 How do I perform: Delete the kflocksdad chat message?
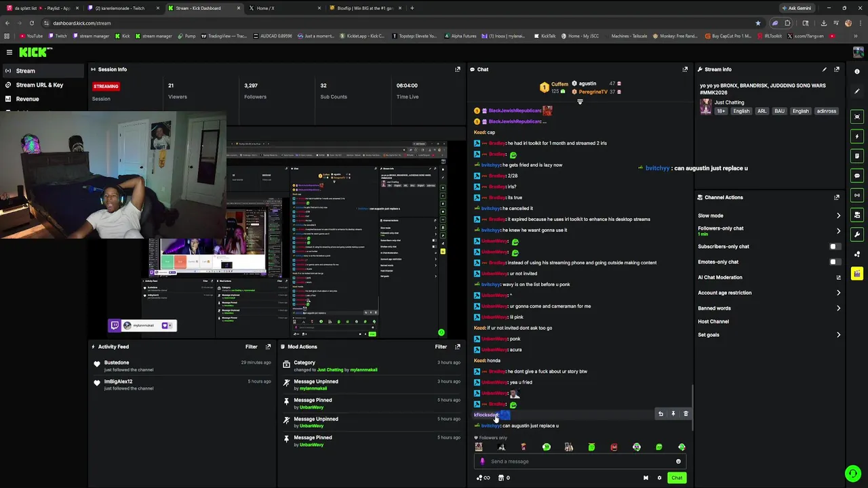point(686,413)
